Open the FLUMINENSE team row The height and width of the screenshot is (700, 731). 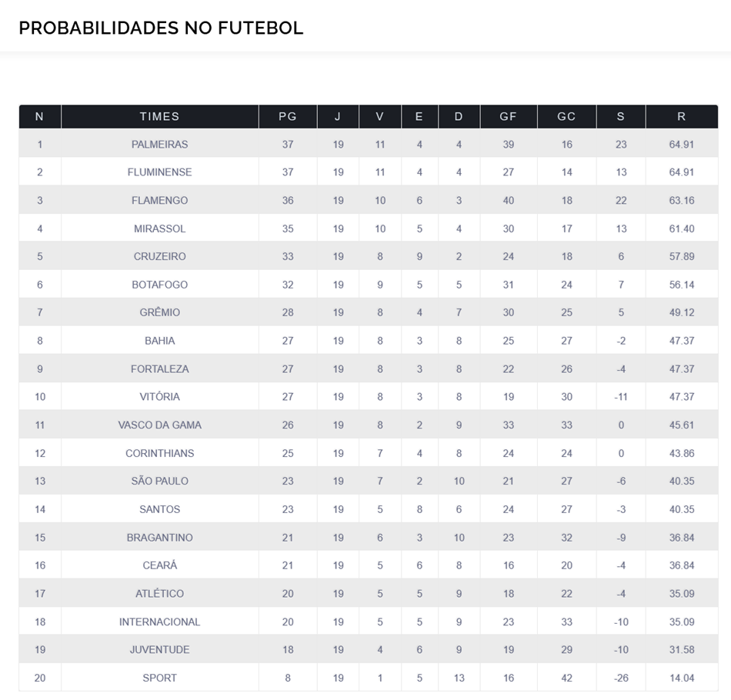[x=159, y=172]
